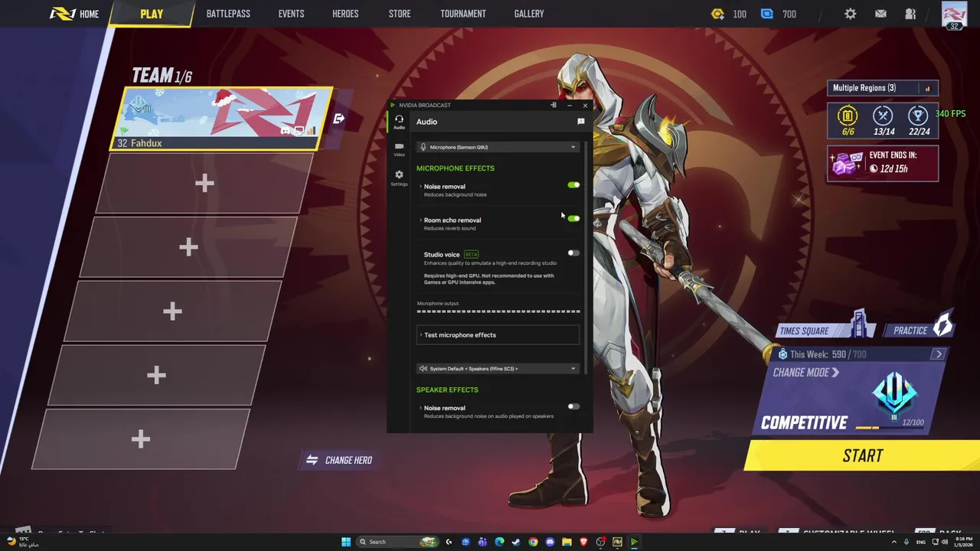The width and height of the screenshot is (980, 551).
Task: Click the sign-in icon in Broadcast title bar
Action: (553, 105)
